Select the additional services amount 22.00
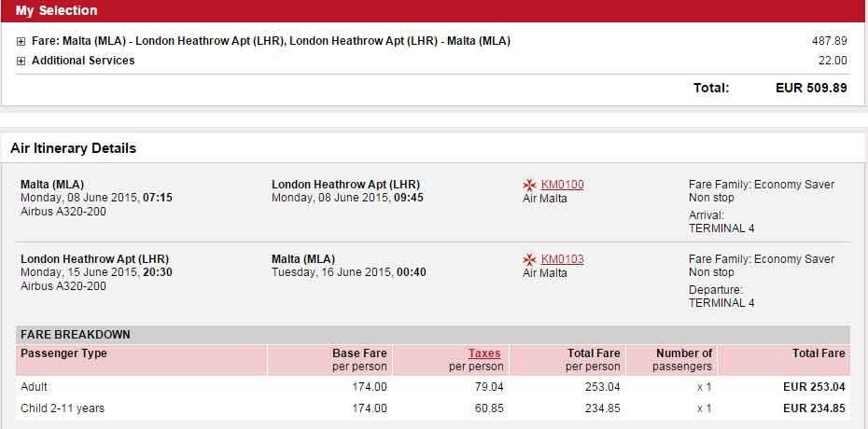This screenshot has height=429, width=868. point(833,61)
